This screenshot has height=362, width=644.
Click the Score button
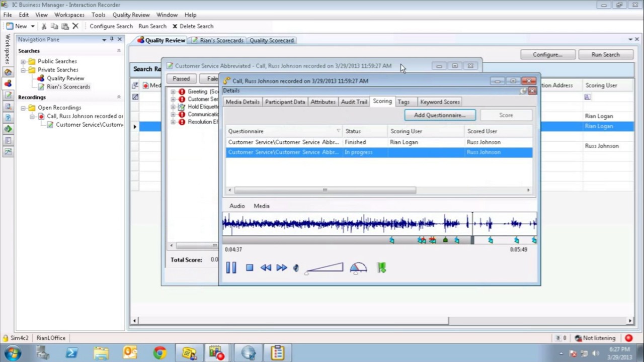506,115
